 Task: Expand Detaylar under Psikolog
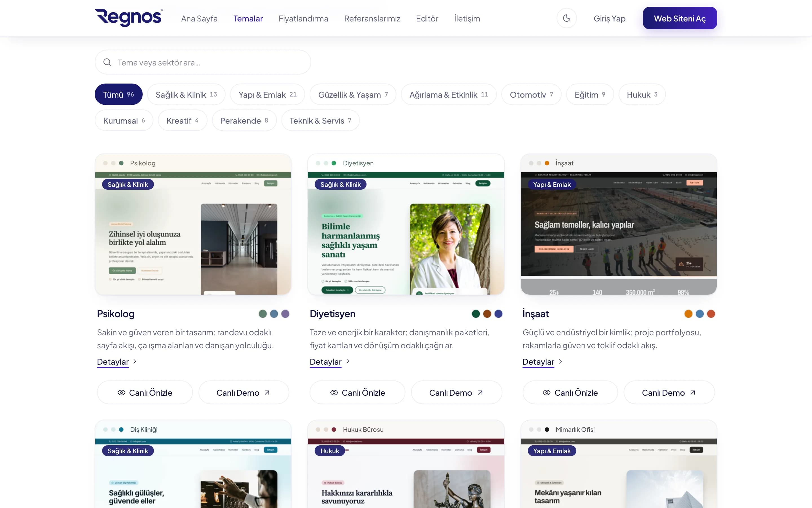(116, 362)
